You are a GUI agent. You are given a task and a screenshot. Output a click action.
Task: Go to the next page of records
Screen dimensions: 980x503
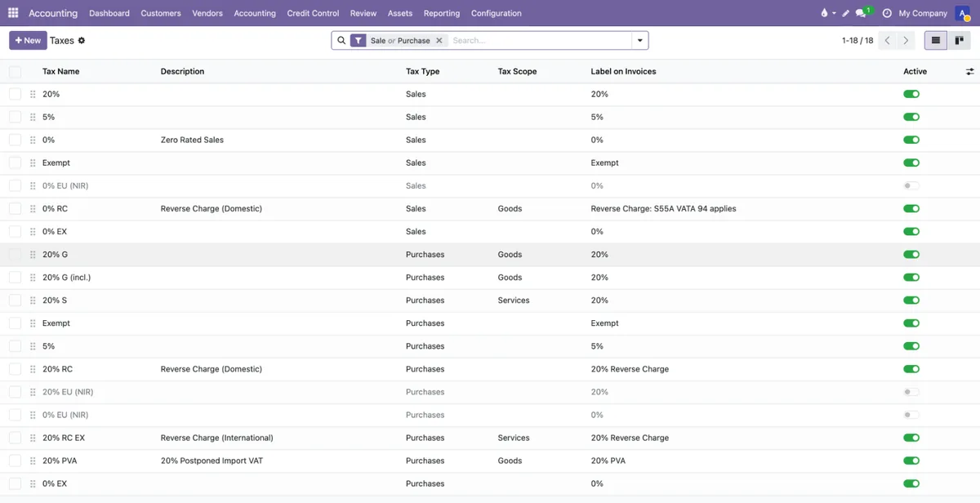906,40
